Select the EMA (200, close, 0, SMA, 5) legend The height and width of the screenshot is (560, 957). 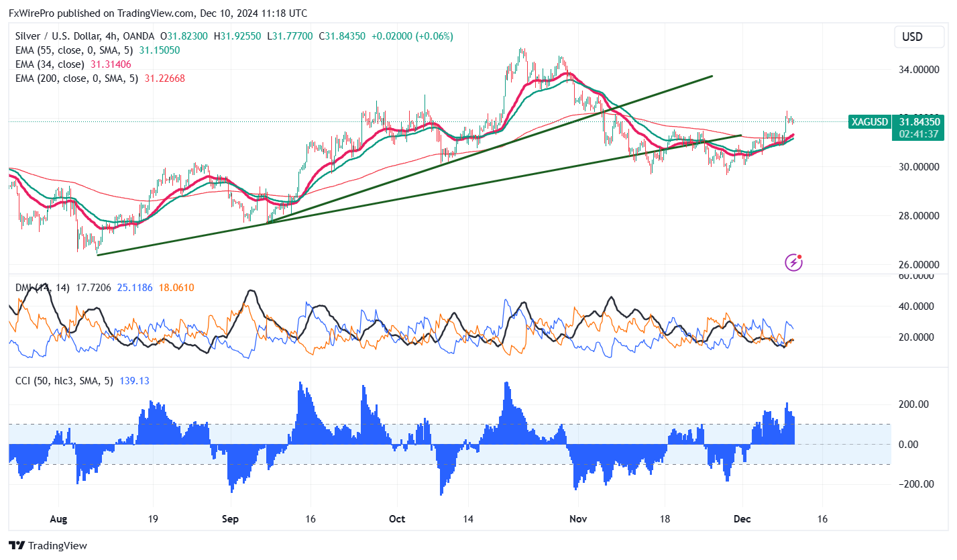tap(78, 78)
